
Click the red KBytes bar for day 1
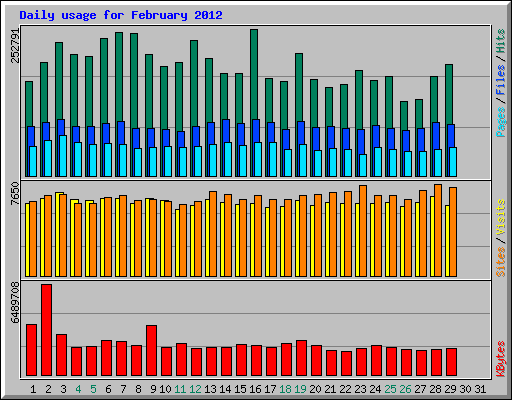pos(32,350)
